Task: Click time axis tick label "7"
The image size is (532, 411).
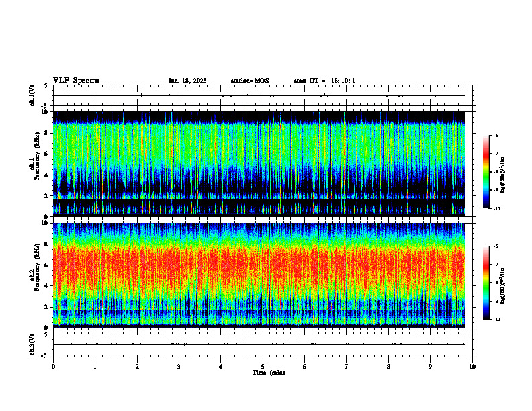Action: pyautogui.click(x=347, y=367)
